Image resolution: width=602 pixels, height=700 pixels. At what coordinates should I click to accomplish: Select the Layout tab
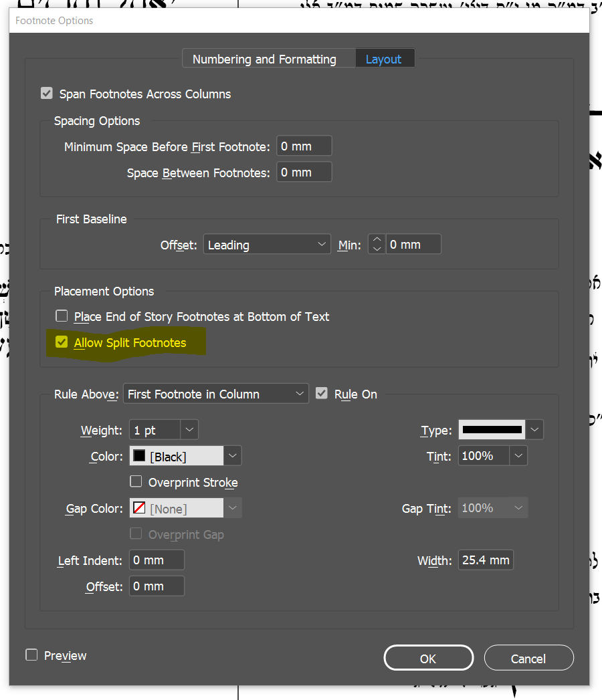[383, 60]
